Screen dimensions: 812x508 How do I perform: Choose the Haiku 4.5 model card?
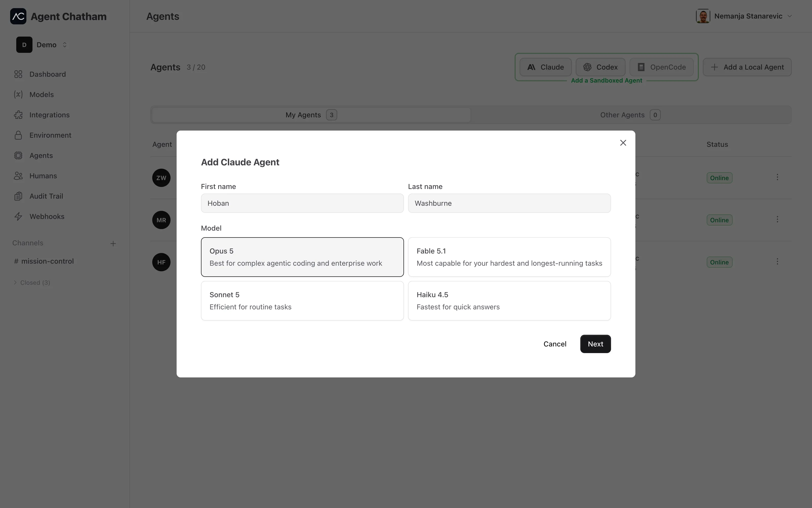pos(509,301)
